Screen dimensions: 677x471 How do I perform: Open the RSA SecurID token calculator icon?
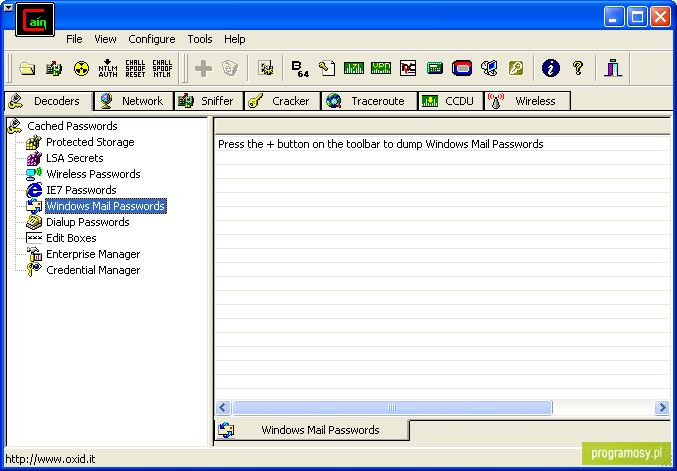pos(462,68)
